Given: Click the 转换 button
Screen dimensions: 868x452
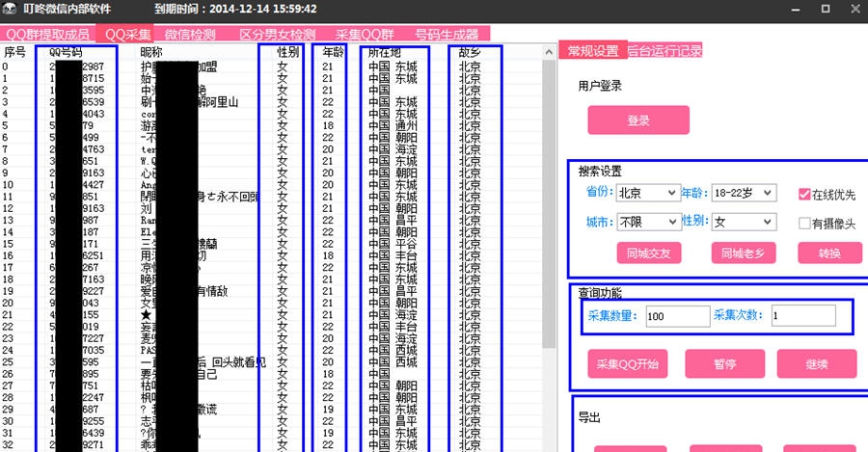Looking at the screenshot, I should [829, 253].
